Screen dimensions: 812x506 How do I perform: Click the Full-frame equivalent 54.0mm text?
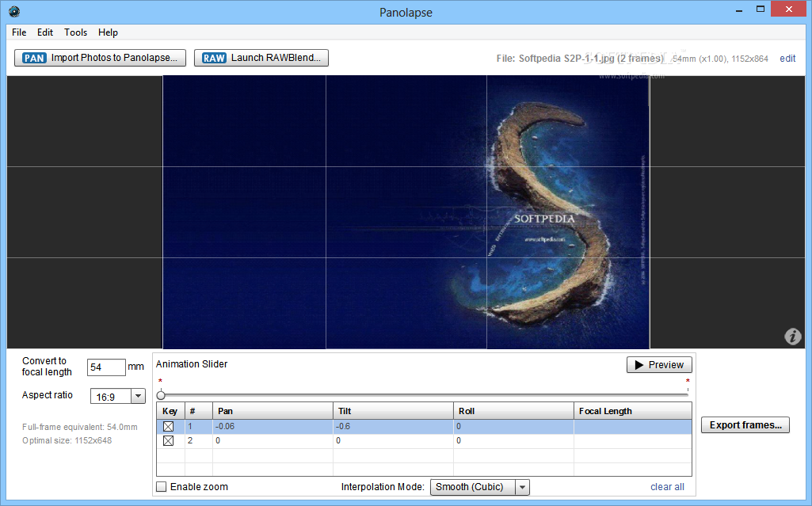[x=80, y=427]
